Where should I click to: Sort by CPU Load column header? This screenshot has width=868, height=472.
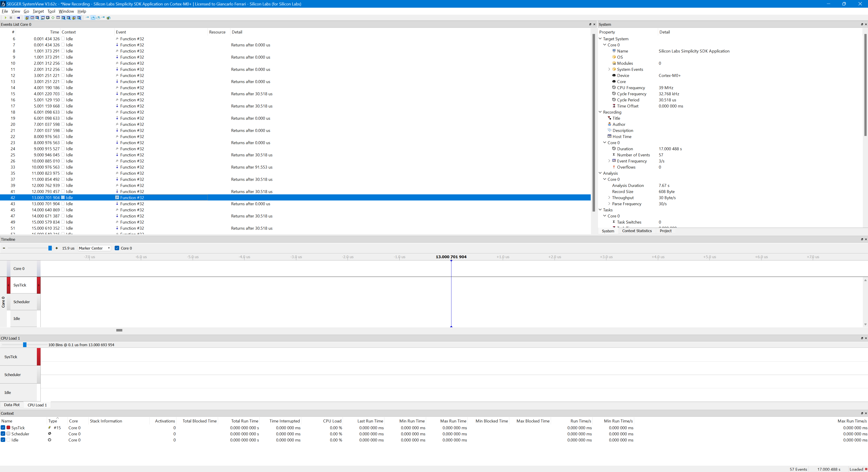332,421
